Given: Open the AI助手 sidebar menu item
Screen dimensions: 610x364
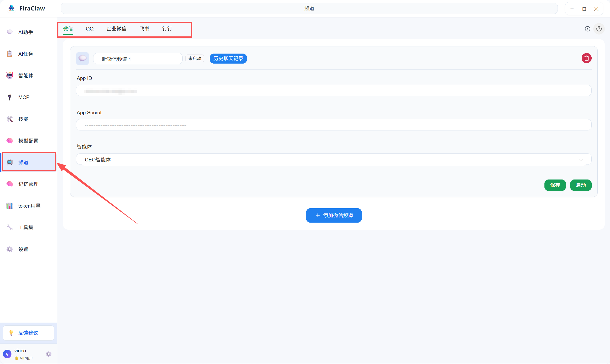Looking at the screenshot, I should (29, 32).
